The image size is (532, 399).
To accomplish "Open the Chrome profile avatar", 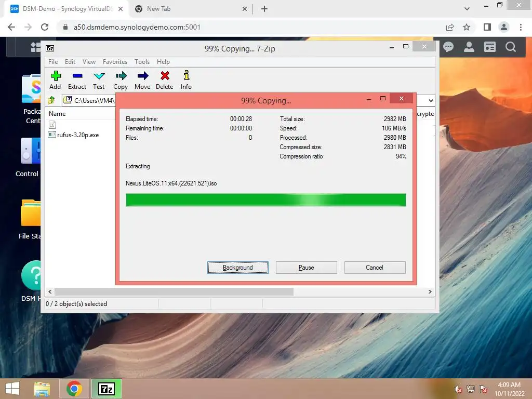I will [x=504, y=27].
